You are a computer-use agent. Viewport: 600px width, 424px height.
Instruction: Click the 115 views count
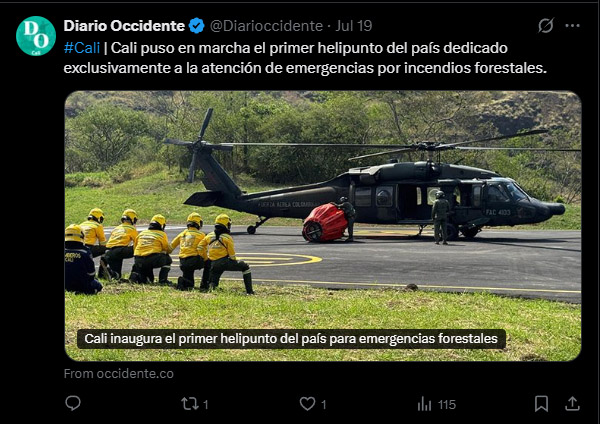[447, 404]
